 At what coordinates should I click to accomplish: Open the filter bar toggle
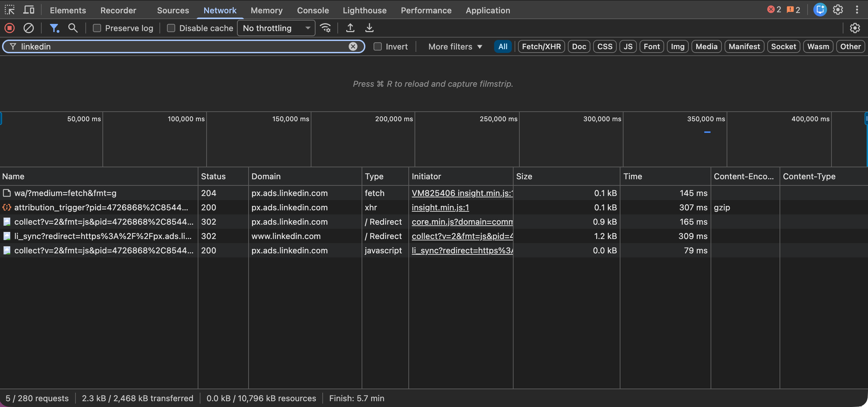point(54,28)
